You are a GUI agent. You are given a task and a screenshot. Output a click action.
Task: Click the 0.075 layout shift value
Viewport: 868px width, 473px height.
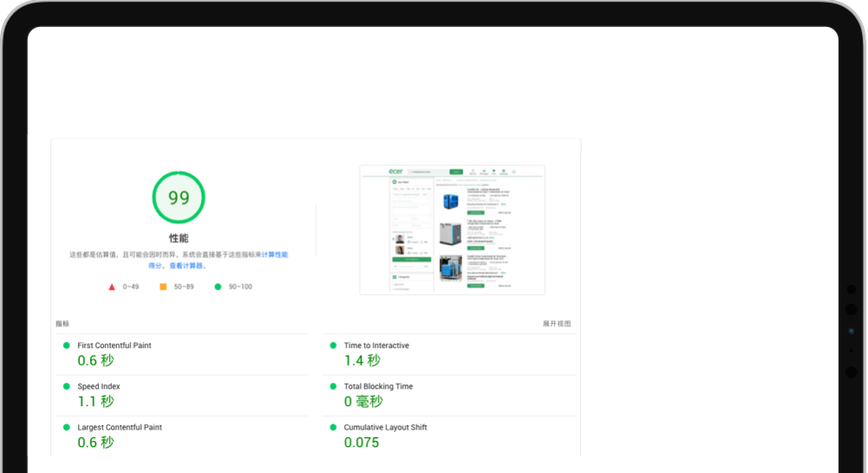[362, 443]
